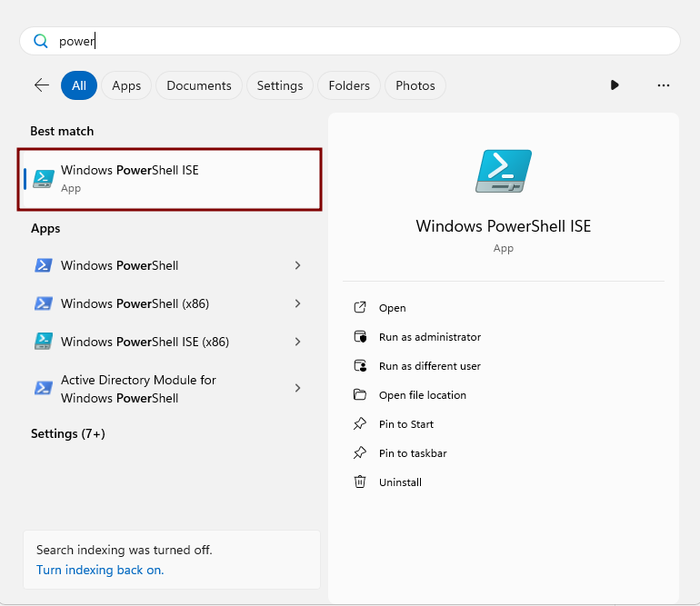Viewport: 700px width, 606px height.
Task: Expand Windows PowerShell (x86) chevron
Action: (298, 303)
